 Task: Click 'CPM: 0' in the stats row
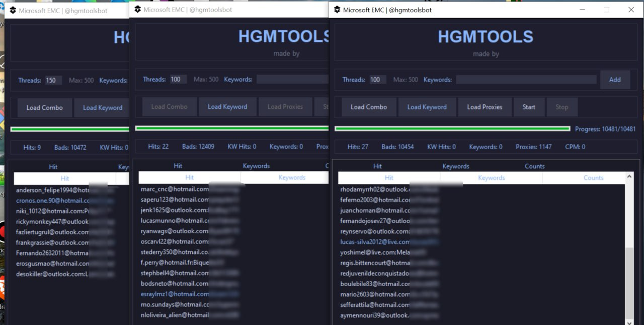[575, 147]
